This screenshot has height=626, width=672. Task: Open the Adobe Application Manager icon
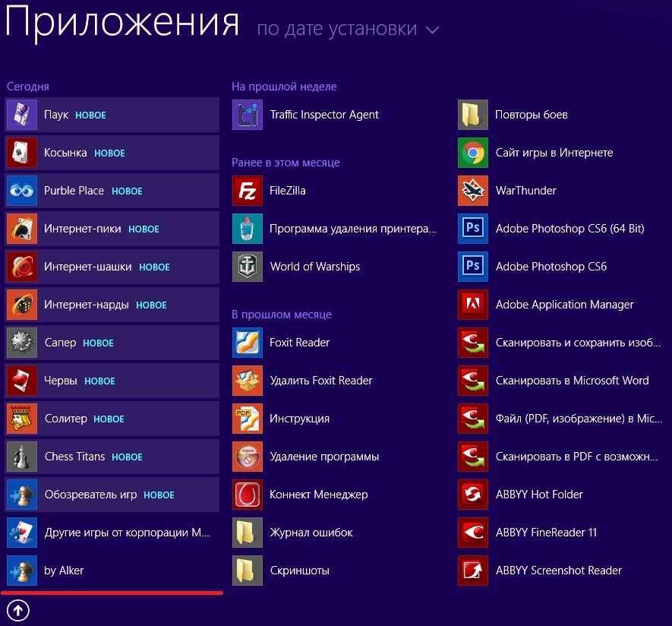473,305
